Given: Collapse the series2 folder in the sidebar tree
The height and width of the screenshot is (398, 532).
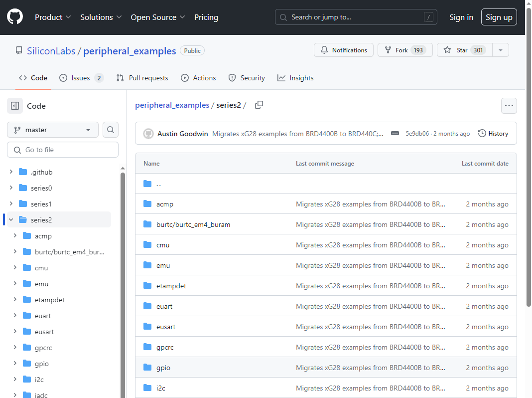Looking at the screenshot, I should point(11,219).
